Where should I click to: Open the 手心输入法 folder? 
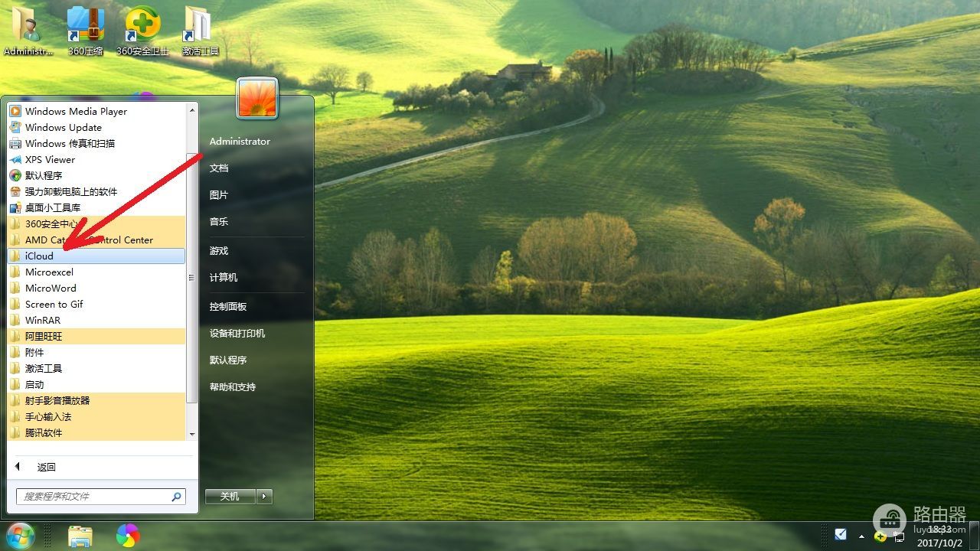click(x=96, y=416)
